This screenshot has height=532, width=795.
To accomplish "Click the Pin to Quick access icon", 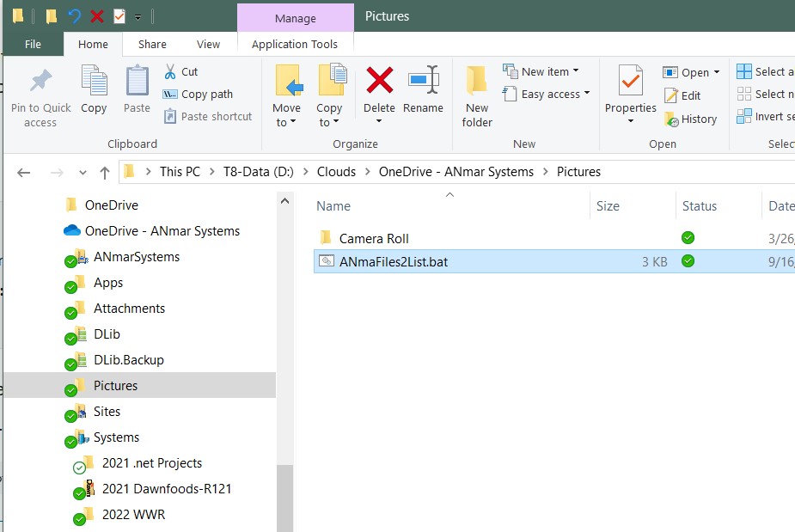I will tap(40, 83).
